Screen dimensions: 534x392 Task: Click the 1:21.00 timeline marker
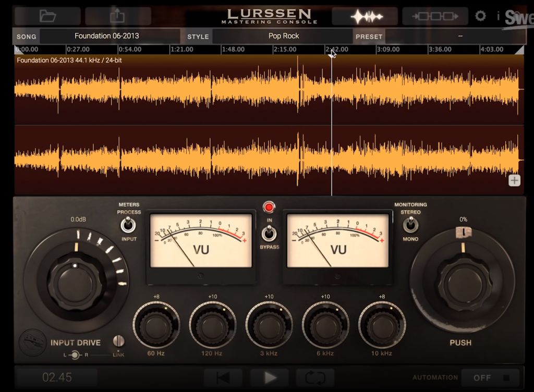[182, 50]
